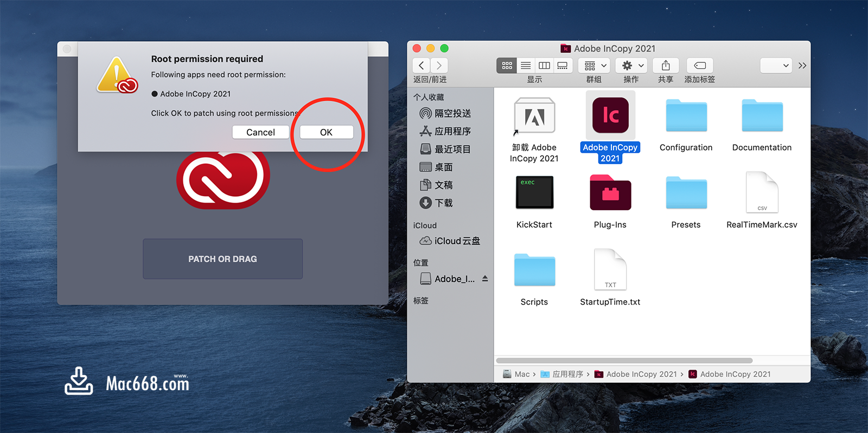The image size is (868, 433).
Task: Select the StartupTime.txt file
Action: [x=610, y=269]
